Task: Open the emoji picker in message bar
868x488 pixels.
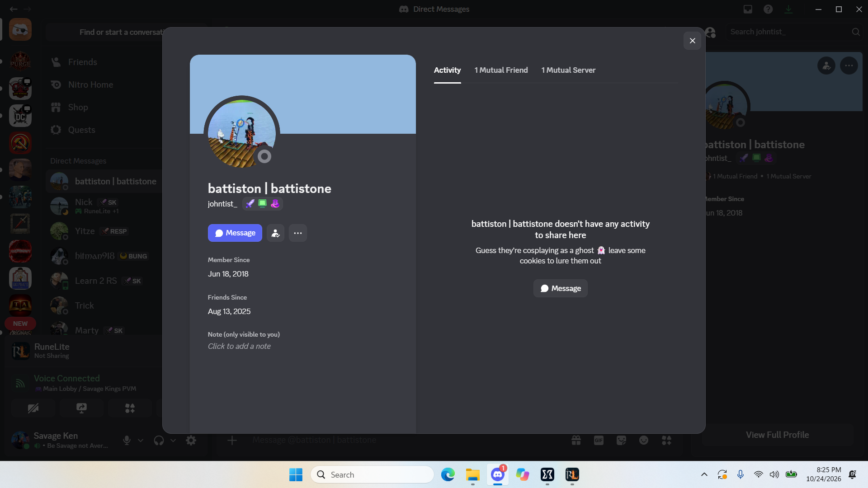Action: click(644, 440)
